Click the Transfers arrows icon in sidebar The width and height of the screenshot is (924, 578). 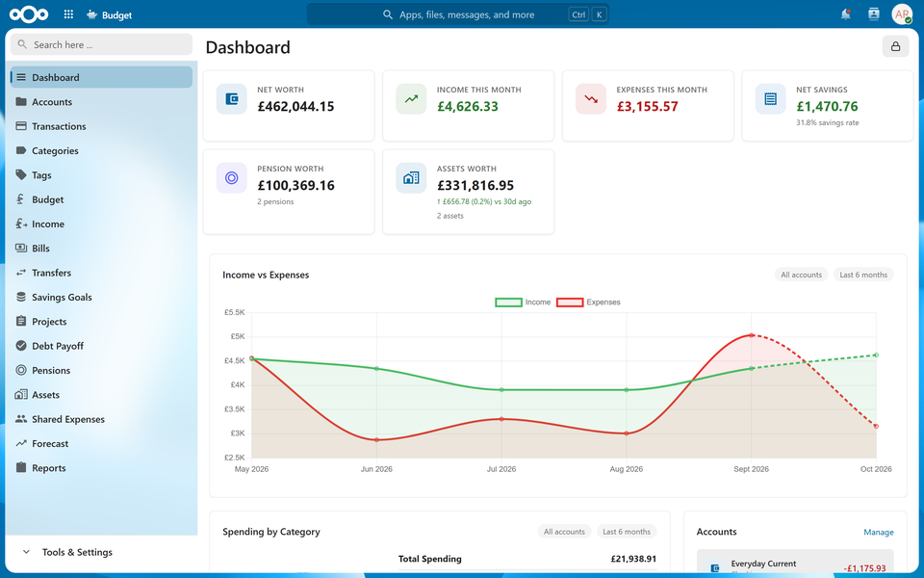(x=21, y=273)
